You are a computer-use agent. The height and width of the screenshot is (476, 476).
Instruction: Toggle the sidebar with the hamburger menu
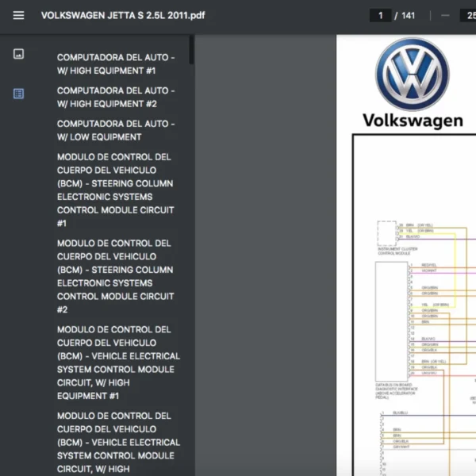coord(18,16)
